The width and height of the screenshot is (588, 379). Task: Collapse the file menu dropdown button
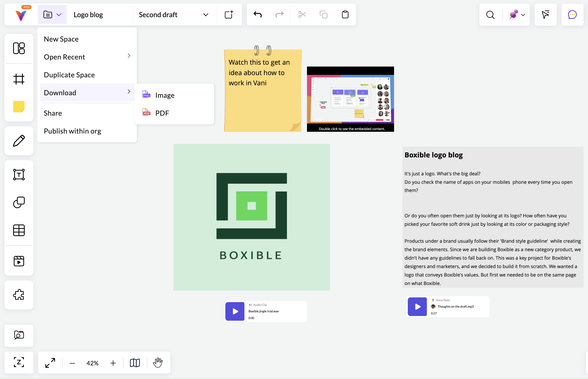pyautogui.click(x=52, y=15)
